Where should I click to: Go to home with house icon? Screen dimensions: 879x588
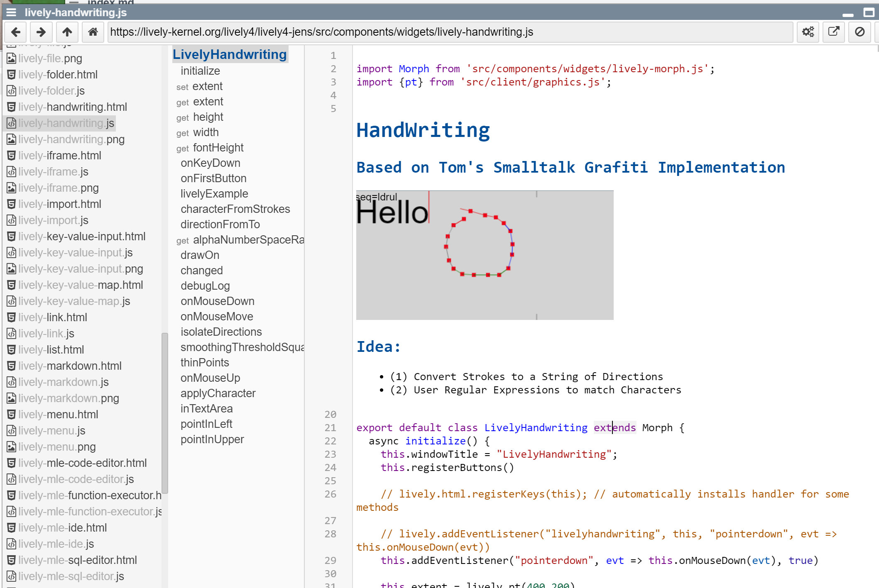tap(93, 32)
